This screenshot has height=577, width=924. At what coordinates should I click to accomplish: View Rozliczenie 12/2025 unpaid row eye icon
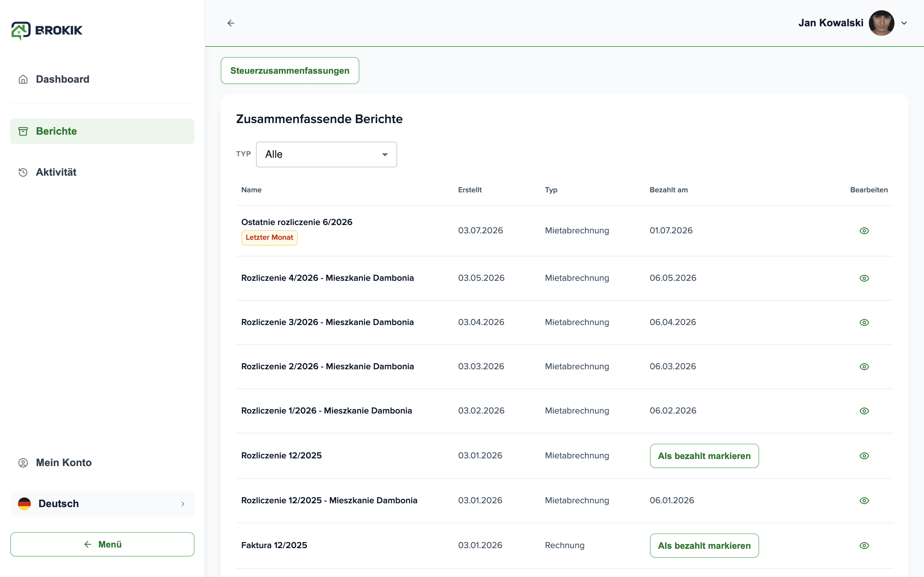[x=864, y=456]
